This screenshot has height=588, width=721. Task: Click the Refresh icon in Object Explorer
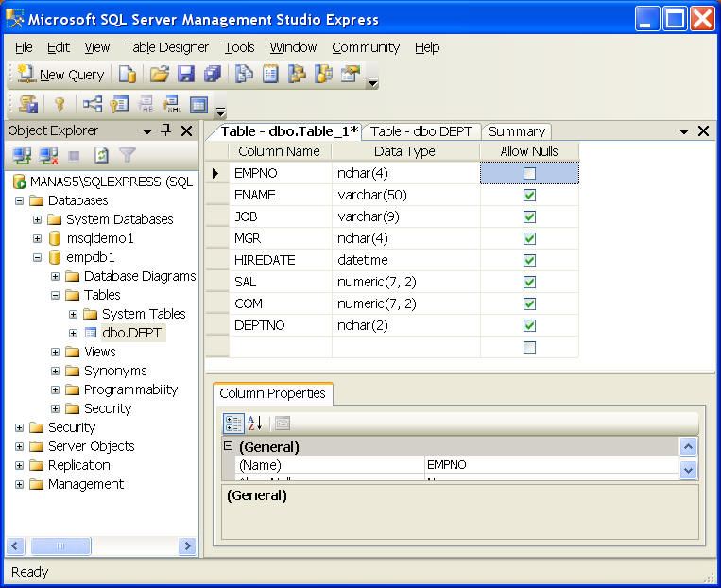(101, 156)
